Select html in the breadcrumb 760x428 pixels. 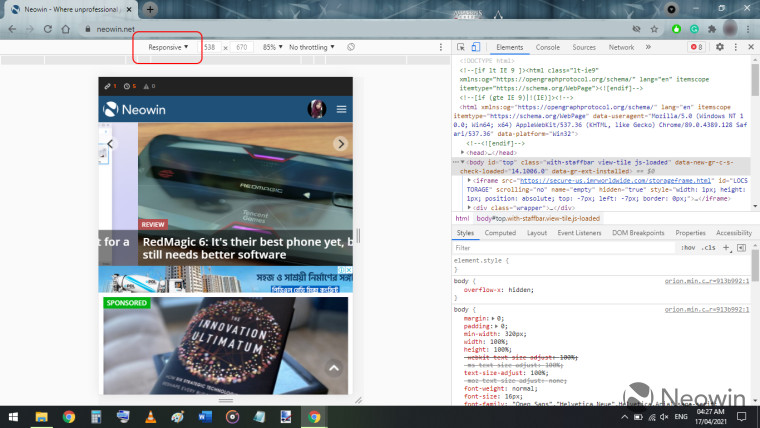point(462,219)
